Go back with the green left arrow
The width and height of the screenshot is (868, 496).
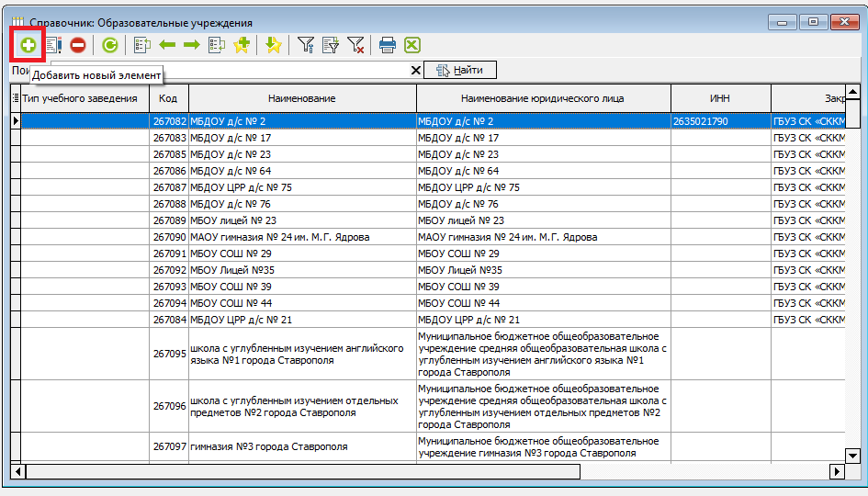tap(167, 45)
